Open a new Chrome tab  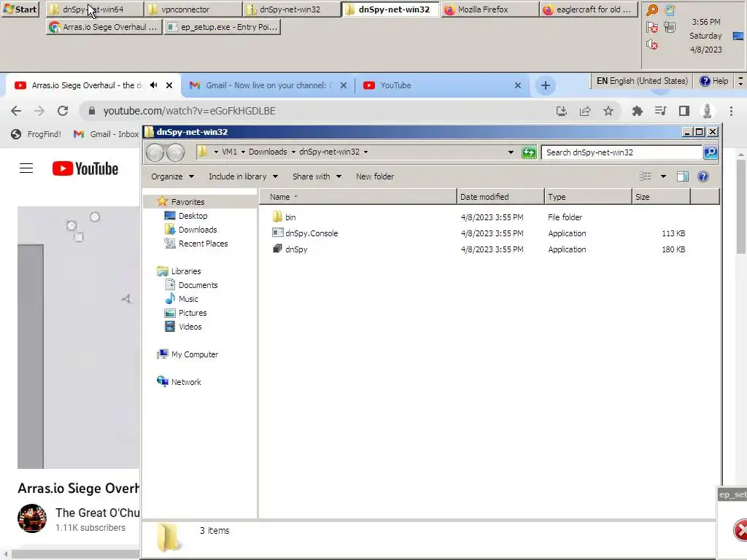tap(546, 85)
